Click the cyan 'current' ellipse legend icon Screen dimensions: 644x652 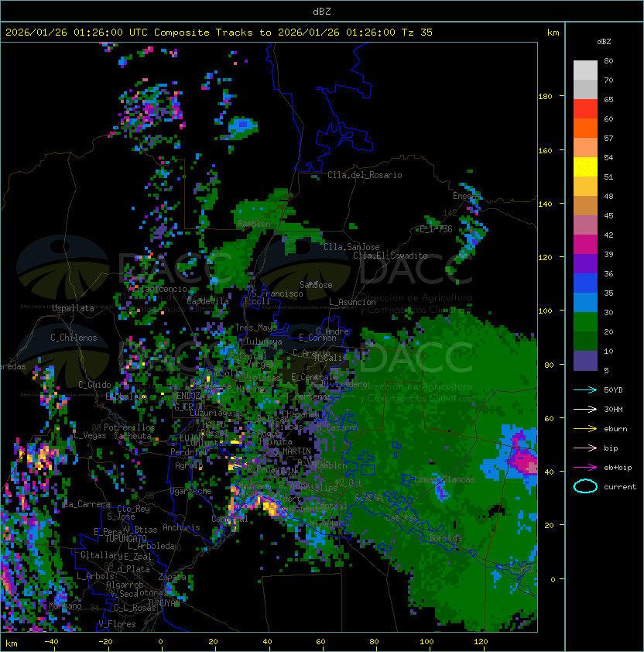(585, 486)
